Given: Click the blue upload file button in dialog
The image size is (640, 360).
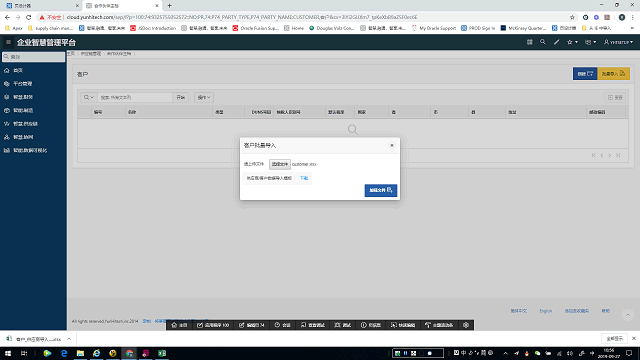Looking at the screenshot, I should pos(380,190).
